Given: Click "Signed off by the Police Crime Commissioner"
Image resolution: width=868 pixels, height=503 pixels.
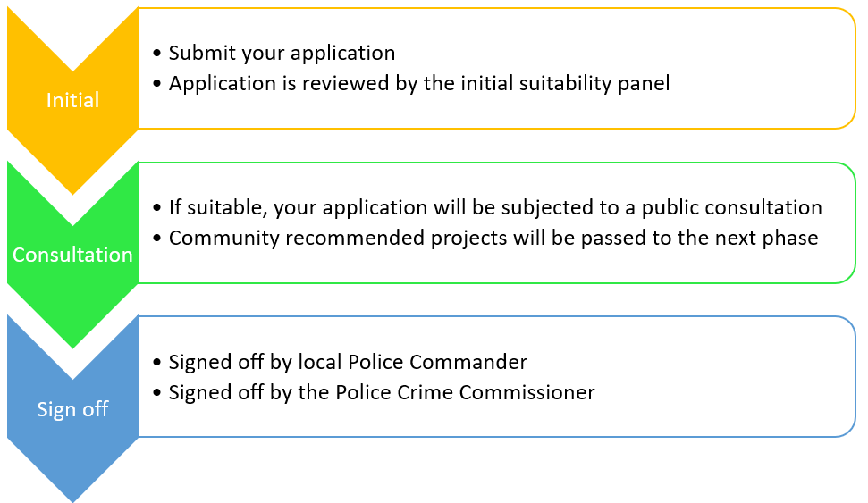Looking at the screenshot, I should pos(381,393).
